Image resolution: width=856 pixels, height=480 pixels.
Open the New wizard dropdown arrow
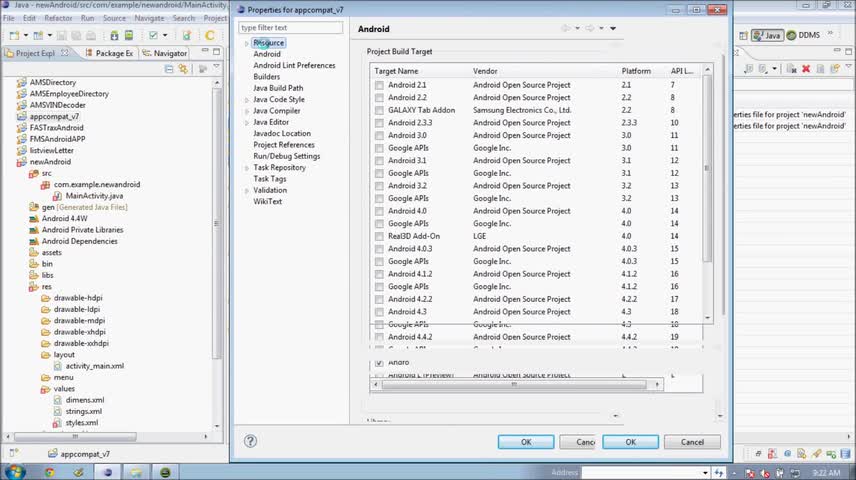(x=25, y=35)
